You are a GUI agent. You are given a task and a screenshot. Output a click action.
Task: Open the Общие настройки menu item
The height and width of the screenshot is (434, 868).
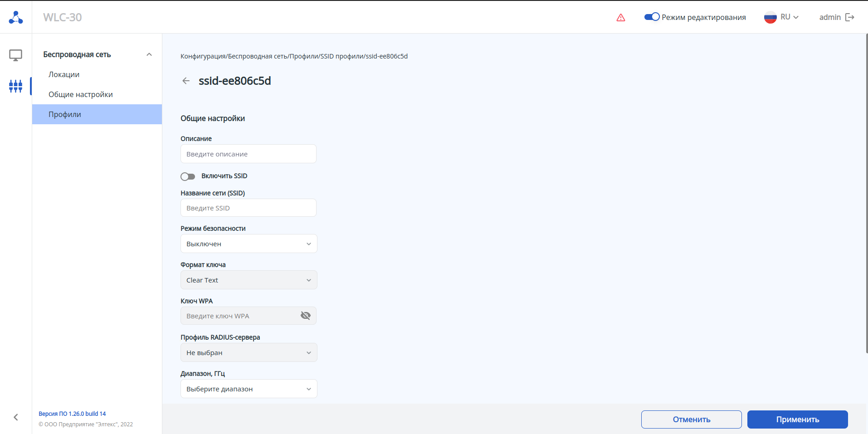81,94
